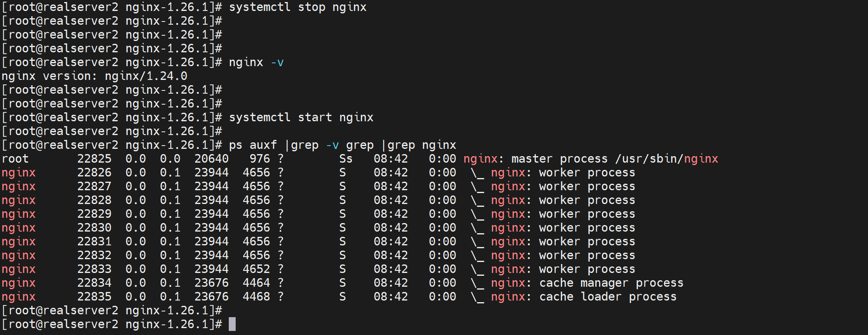
Task: Click the RSS value 4652
Action: (x=256, y=269)
